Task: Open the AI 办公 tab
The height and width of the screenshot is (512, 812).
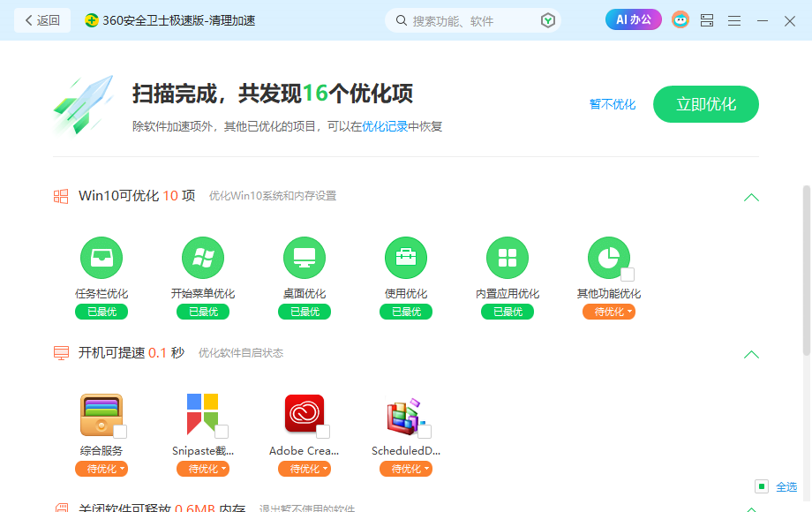Action: pyautogui.click(x=634, y=19)
